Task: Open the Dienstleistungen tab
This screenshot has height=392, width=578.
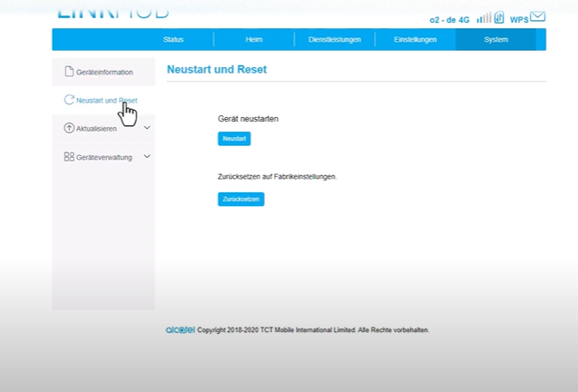Action: click(x=335, y=40)
